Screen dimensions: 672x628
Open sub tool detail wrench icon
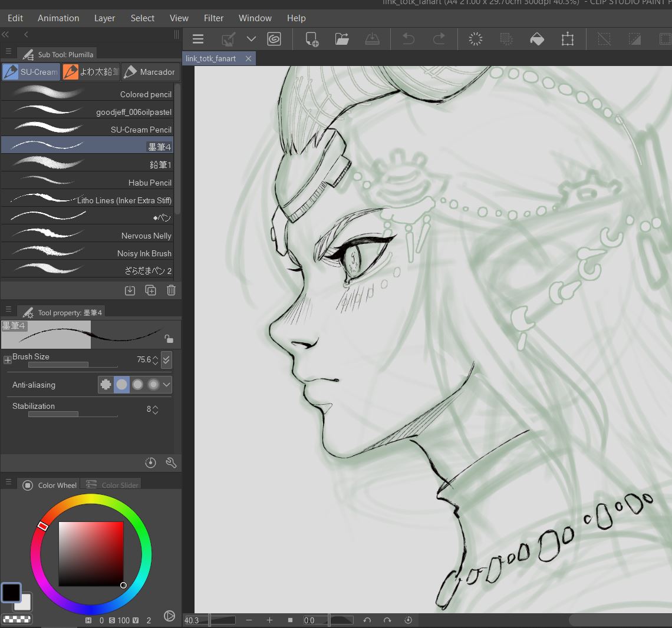(x=171, y=462)
